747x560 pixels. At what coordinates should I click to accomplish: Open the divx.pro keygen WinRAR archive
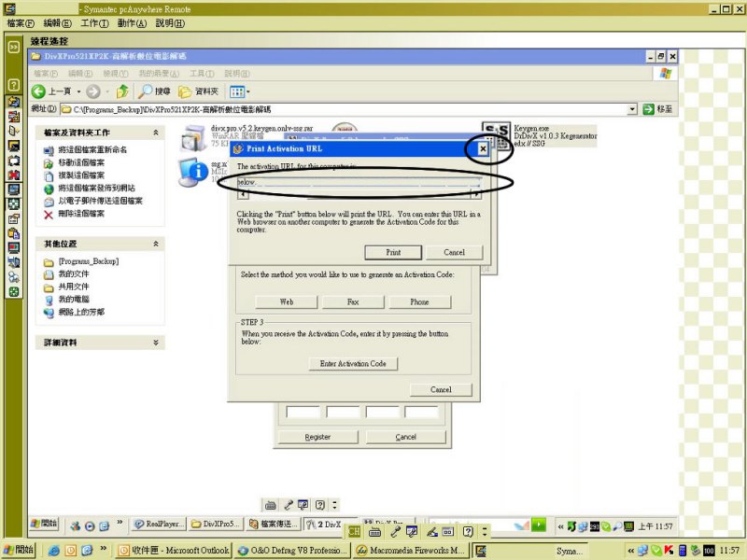click(194, 136)
